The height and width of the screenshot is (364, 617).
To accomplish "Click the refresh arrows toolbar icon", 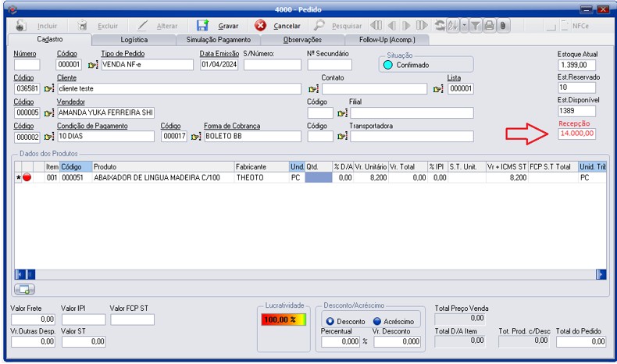I will [440, 26].
